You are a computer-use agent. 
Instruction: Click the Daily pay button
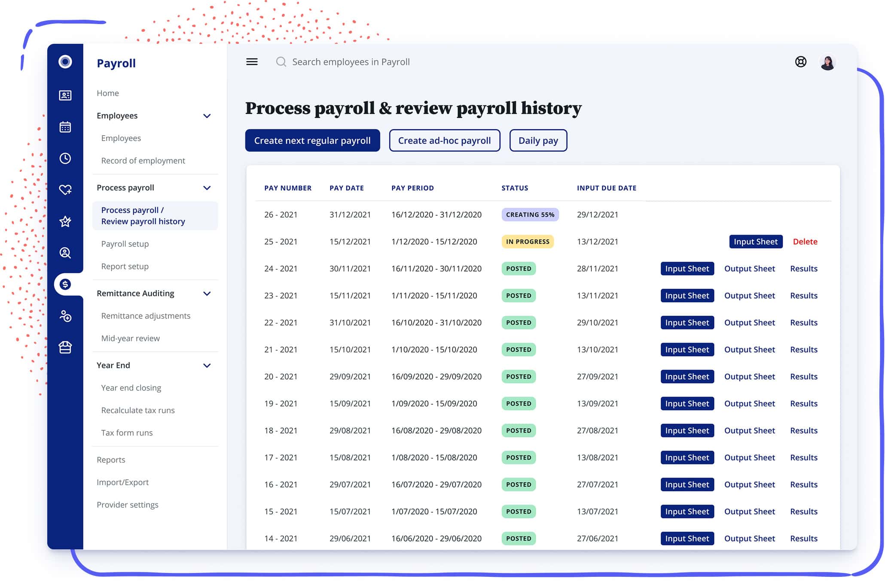[x=538, y=140]
